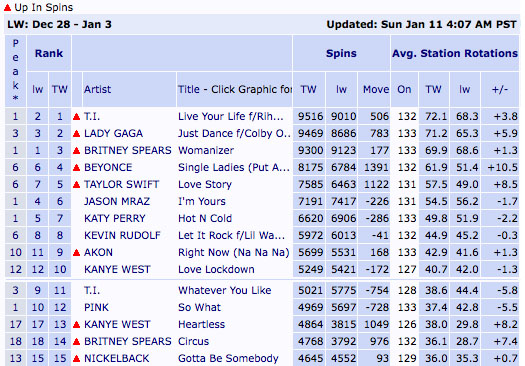525x366 pixels.
Task: Open Hot N Cold title link
Action: click(205, 218)
